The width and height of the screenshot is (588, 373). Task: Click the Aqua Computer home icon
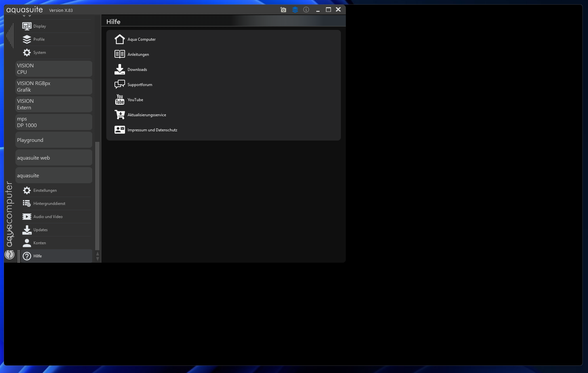coord(119,39)
